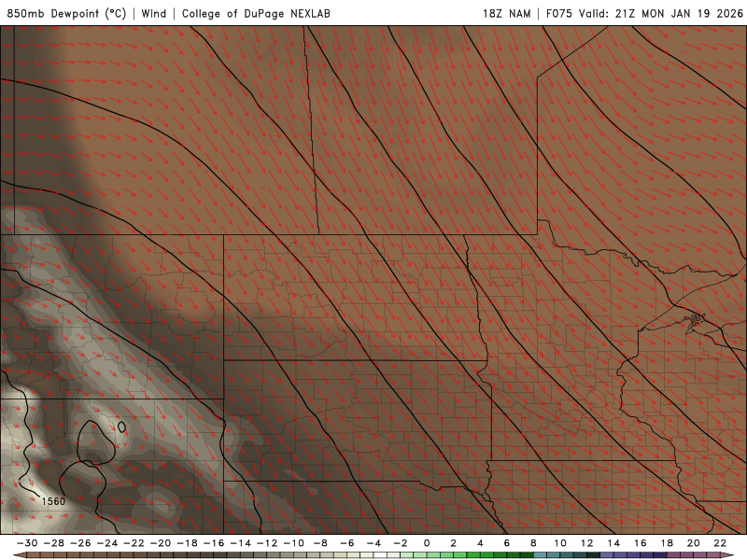The image size is (747, 560).
Task: Click the -8 value on the color scale
Action: tap(320, 543)
